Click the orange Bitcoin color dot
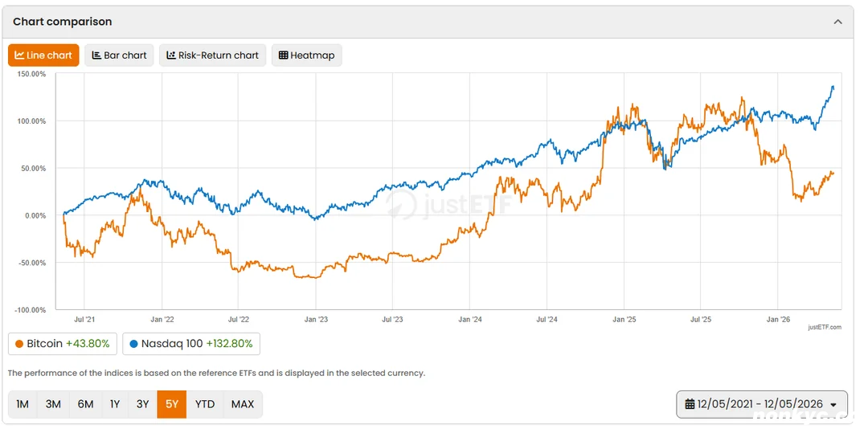 (x=19, y=344)
